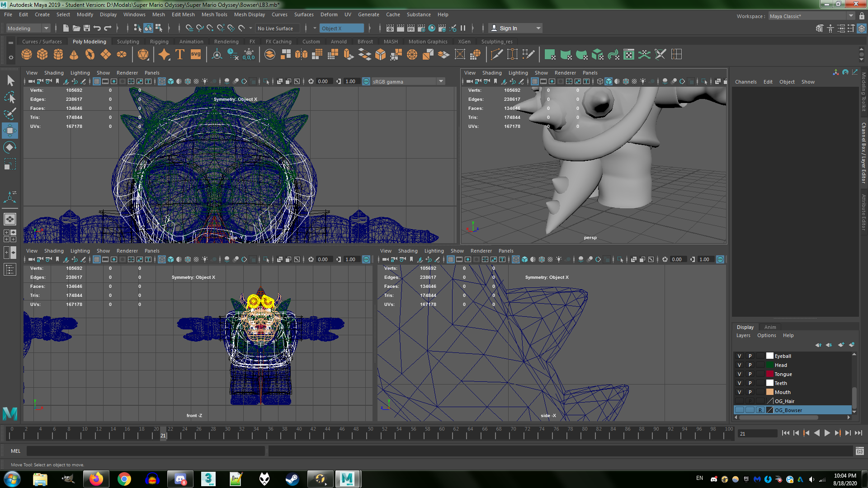Toggle visibility V of the Head layer

click(x=740, y=365)
